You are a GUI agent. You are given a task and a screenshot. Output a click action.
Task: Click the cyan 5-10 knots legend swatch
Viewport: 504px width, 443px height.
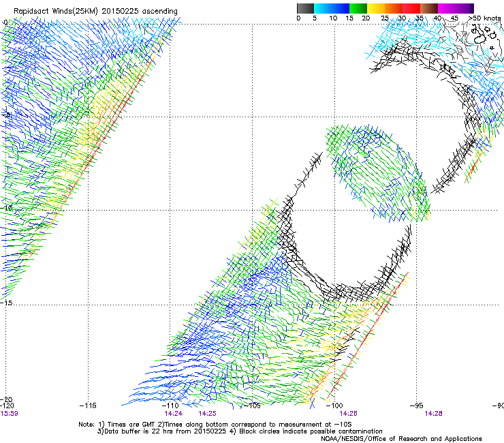(323, 8)
